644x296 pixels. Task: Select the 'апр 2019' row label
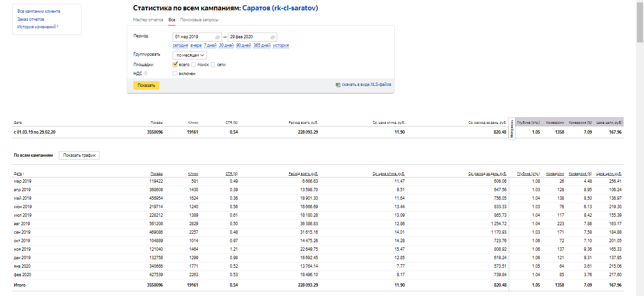tap(23, 189)
